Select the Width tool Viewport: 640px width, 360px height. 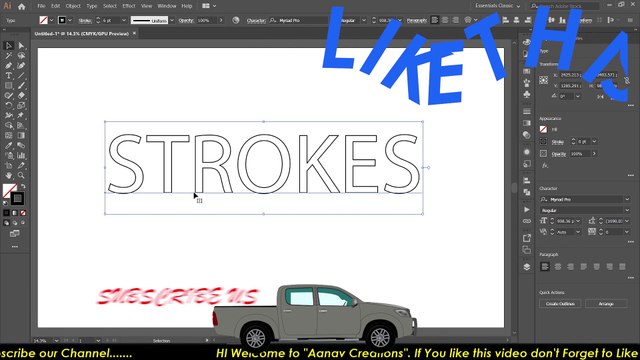pyautogui.click(x=9, y=116)
